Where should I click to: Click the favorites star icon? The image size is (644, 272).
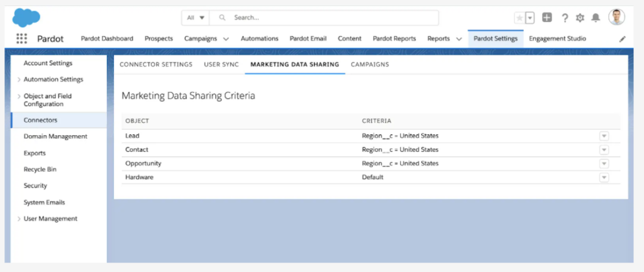(x=519, y=18)
